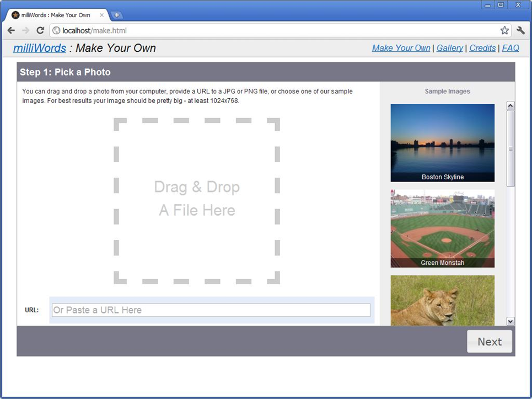Click the browser back arrow
The height and width of the screenshot is (399, 532).
(11, 30)
